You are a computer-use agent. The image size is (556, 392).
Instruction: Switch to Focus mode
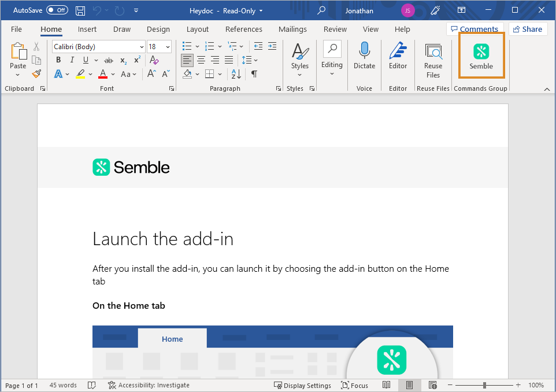(x=355, y=385)
